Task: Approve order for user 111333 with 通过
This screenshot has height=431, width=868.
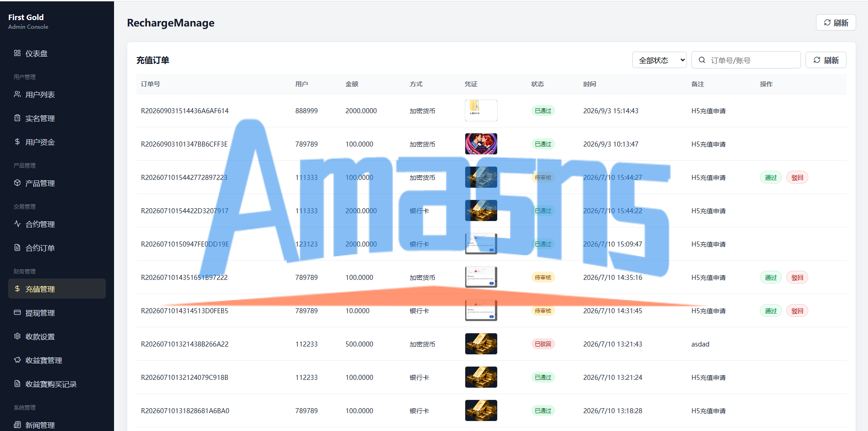Action: pos(771,177)
